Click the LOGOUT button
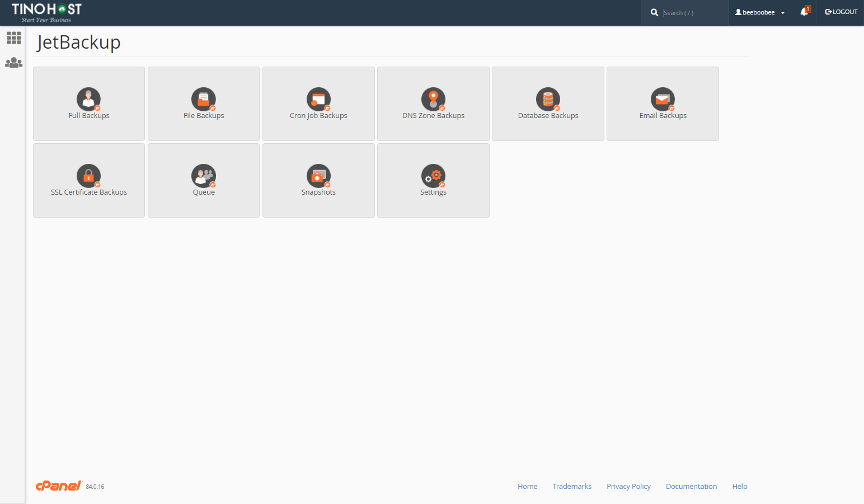The width and height of the screenshot is (864, 504). pos(841,12)
